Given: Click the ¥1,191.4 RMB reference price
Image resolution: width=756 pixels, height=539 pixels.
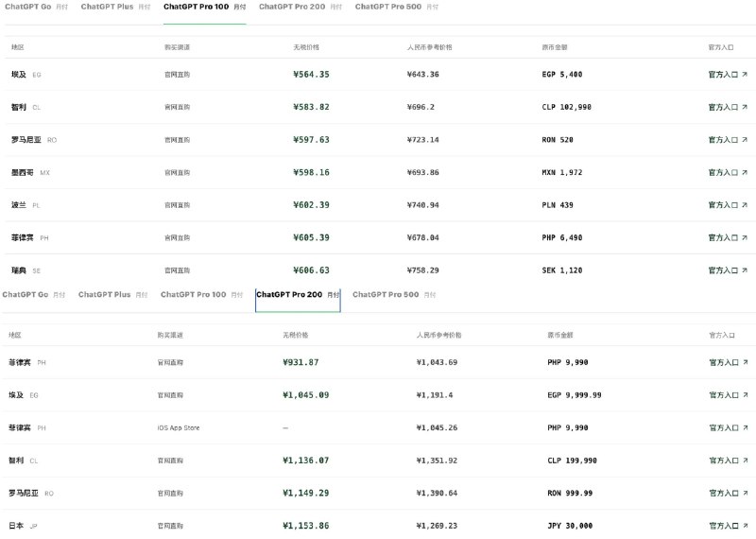Looking at the screenshot, I should (x=435, y=395).
